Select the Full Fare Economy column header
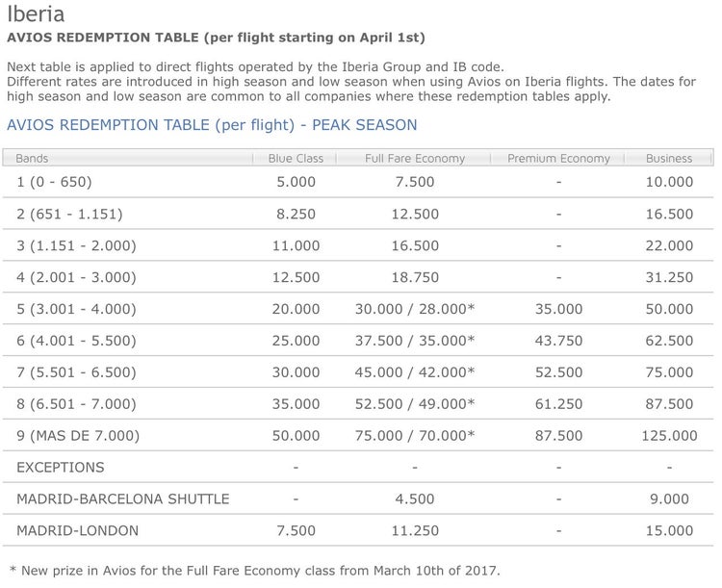Image resolution: width=722 pixels, height=588 pixels. [415, 159]
